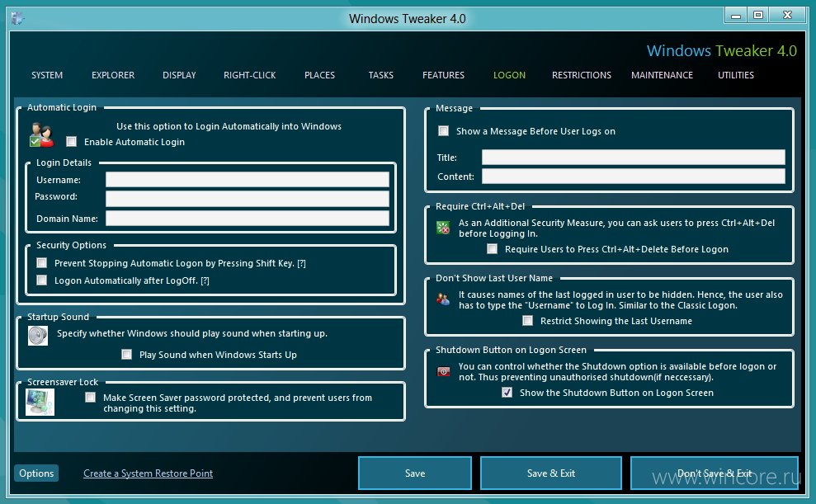Viewport: 816px width, 504px height.
Task: Check Restrict Showing the Last Username
Action: tap(528, 320)
